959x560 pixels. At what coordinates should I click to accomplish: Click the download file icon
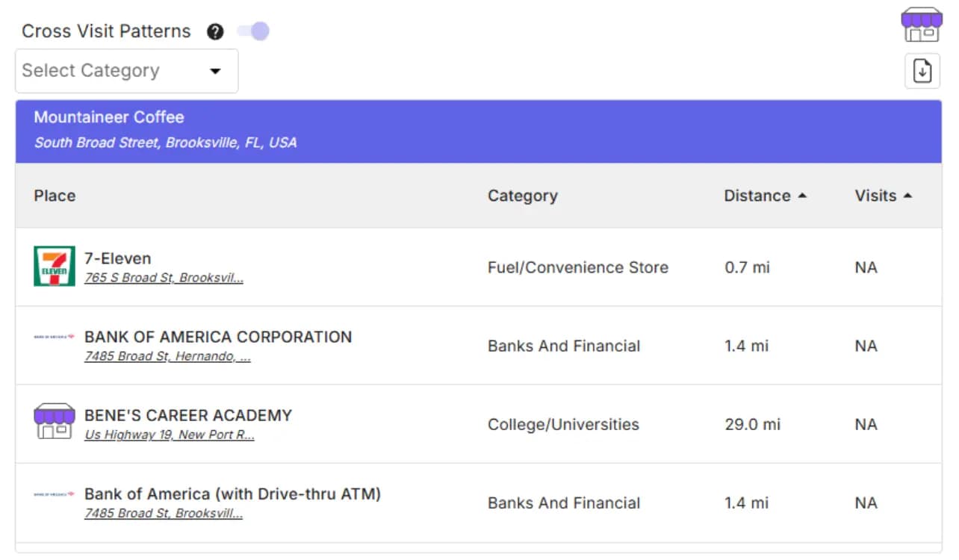click(x=922, y=71)
